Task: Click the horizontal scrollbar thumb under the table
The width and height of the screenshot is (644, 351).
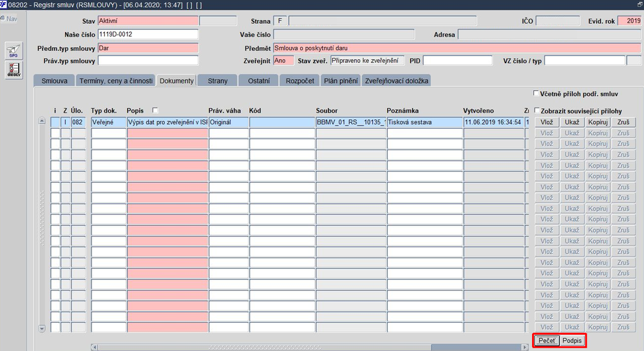Action: [265, 347]
